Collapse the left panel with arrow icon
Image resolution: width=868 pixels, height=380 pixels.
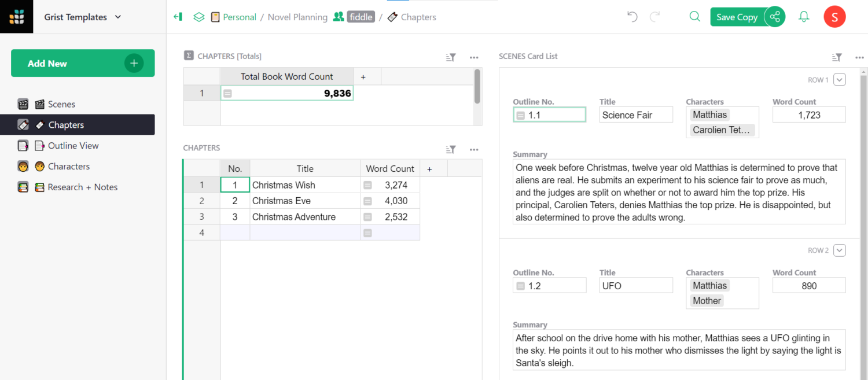click(x=178, y=17)
